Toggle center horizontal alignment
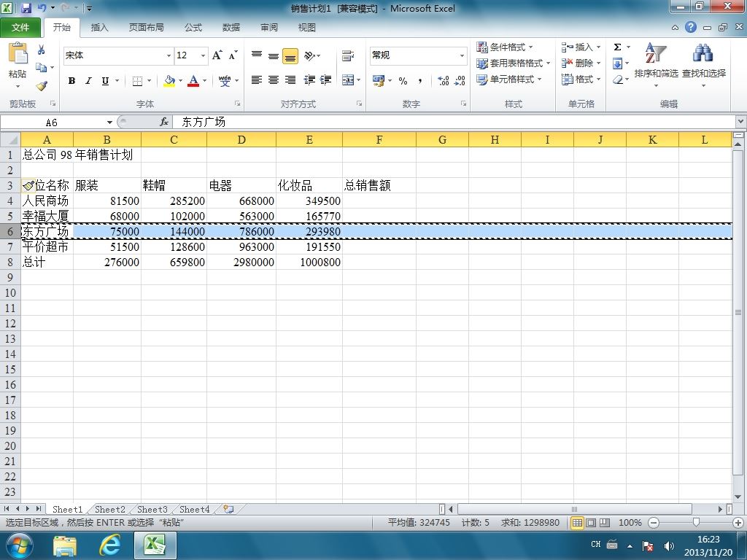Viewport: 747px width, 560px height. click(274, 80)
